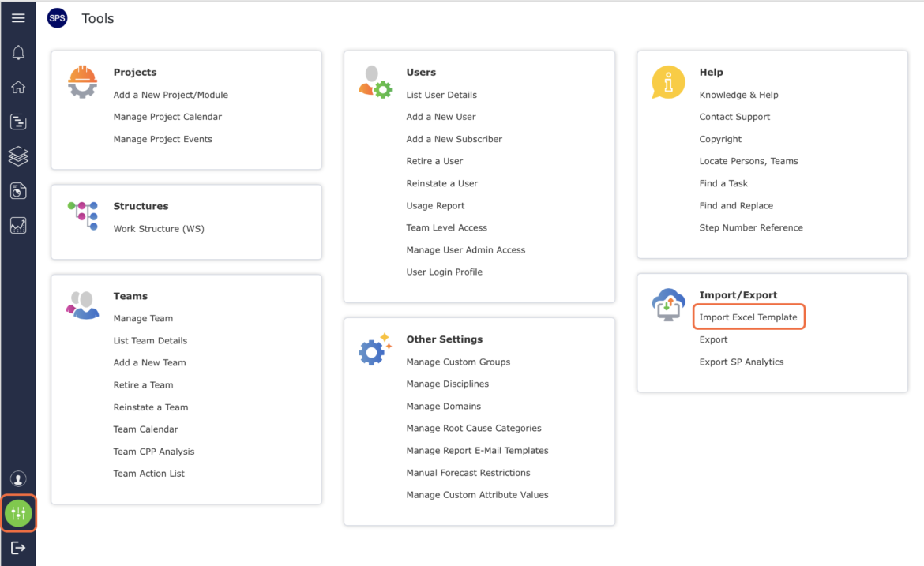Viewport: 924px width, 566px height.
Task: Open the hamburger menu icon
Action: point(18,17)
